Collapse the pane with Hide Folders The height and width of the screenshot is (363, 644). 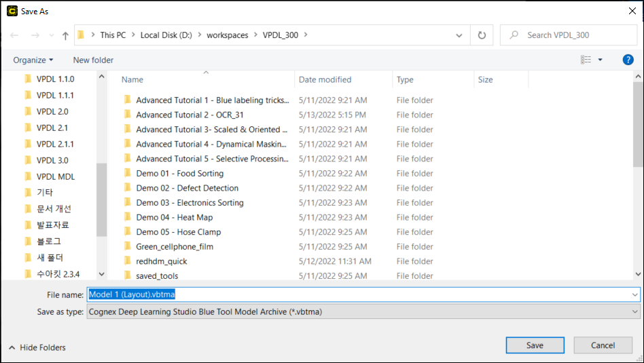coord(37,347)
